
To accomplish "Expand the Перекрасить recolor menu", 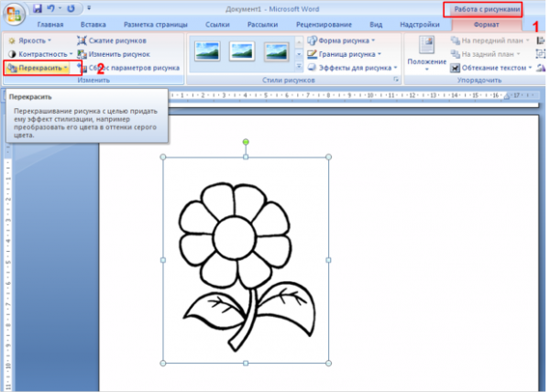I will coord(40,68).
